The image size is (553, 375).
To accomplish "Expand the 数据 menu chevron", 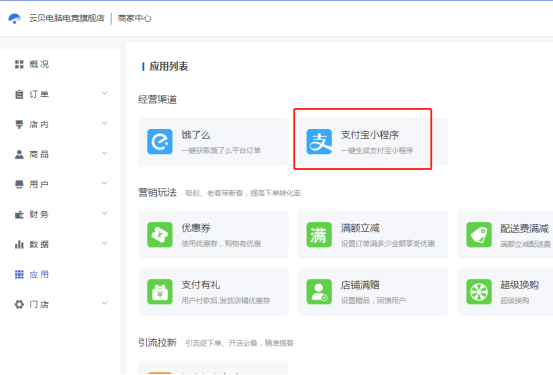I will point(105,243).
